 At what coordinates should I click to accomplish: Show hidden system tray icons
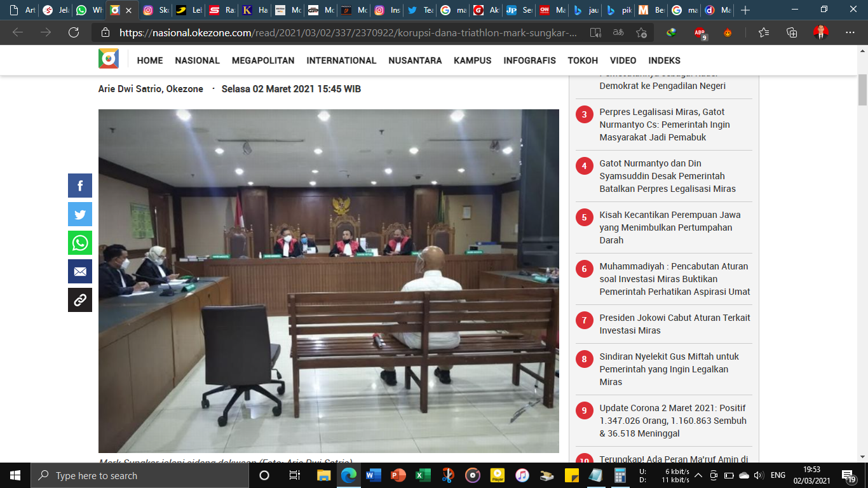click(698, 475)
